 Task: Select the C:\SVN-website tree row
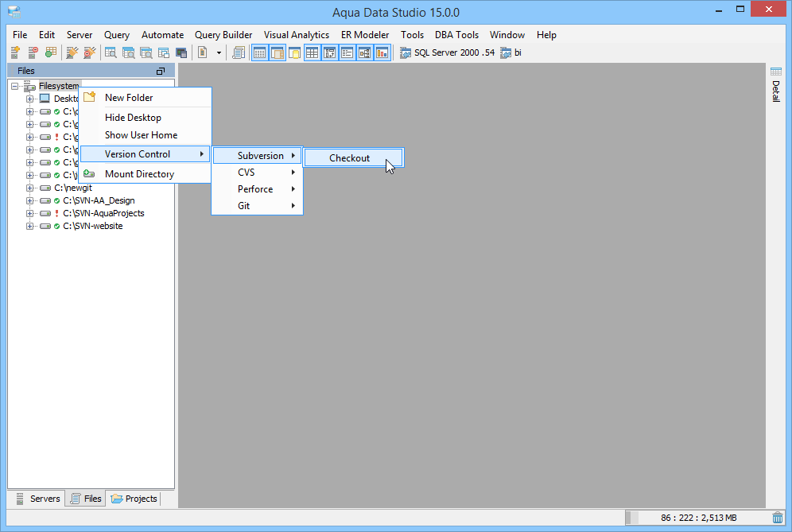92,227
